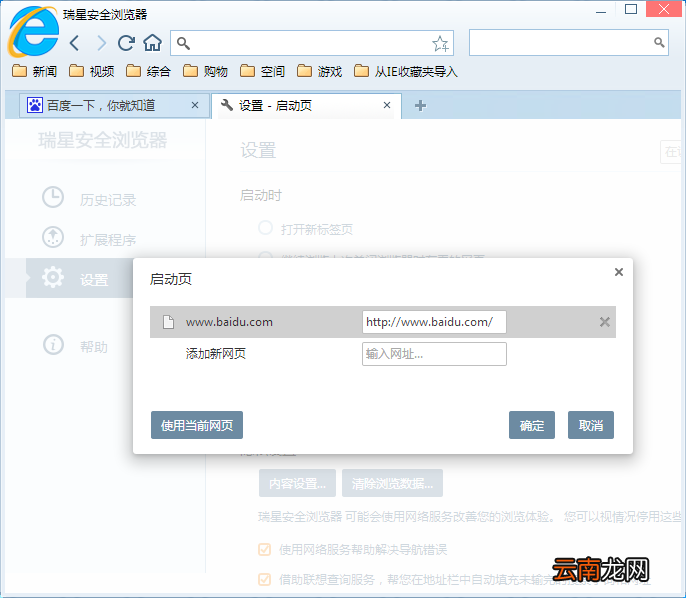Click the 清除浏览数据 button
The height and width of the screenshot is (598, 686).
(392, 483)
